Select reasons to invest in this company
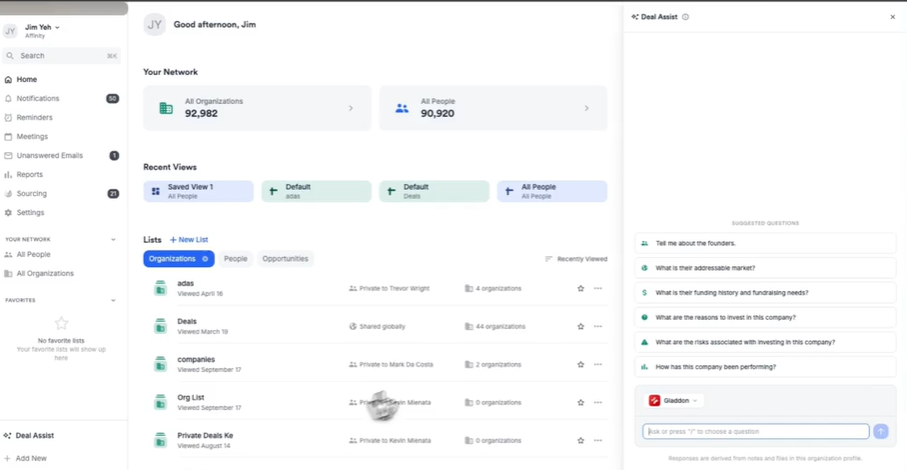Viewport: 907px width, 470px height. click(x=765, y=317)
